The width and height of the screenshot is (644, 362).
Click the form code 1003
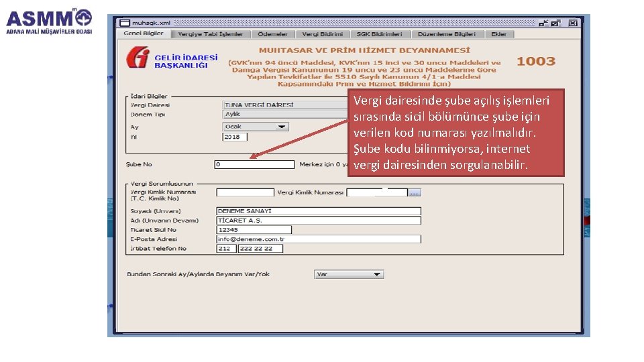point(536,61)
